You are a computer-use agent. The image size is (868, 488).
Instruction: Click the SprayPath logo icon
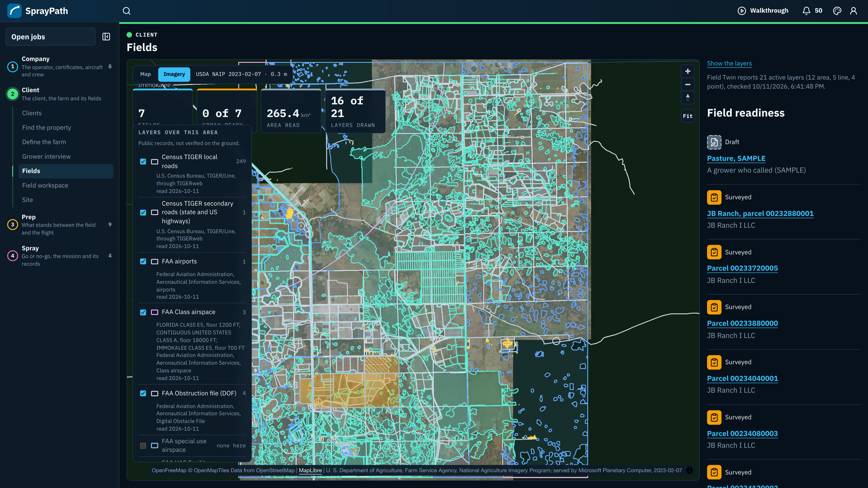14,11
